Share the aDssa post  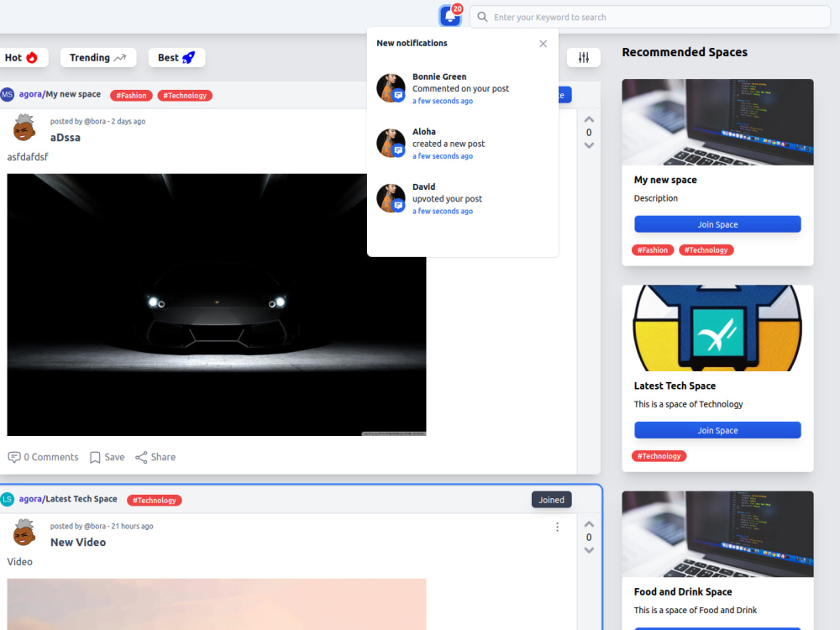155,457
